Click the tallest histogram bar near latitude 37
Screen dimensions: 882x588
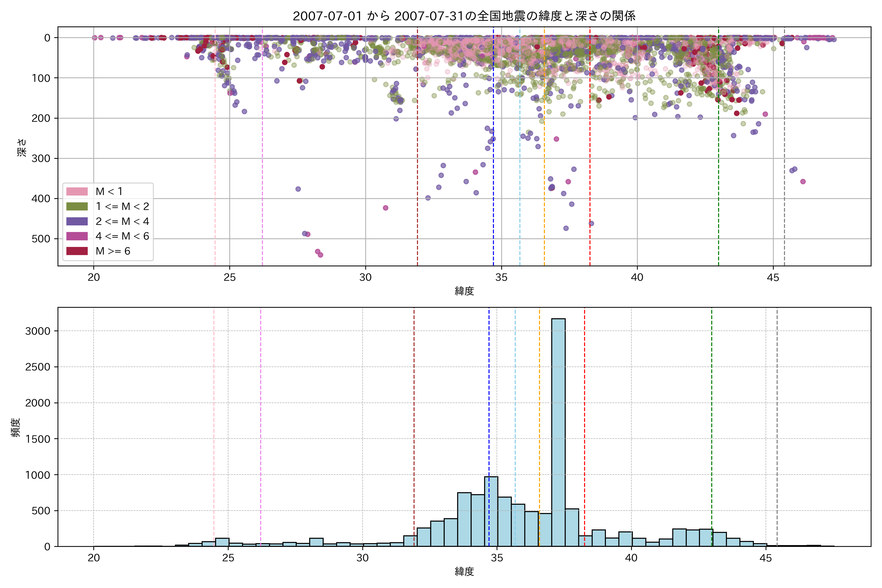point(558,431)
